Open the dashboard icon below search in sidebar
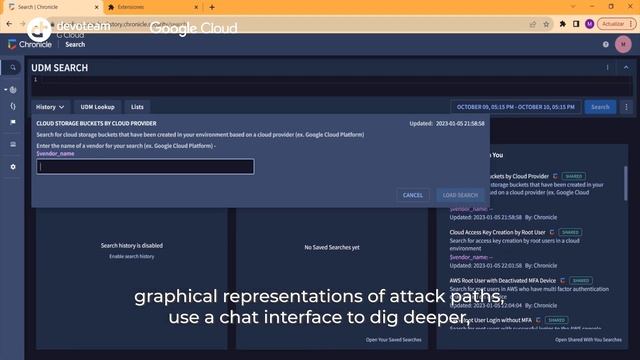640x360 pixels. (x=13, y=89)
